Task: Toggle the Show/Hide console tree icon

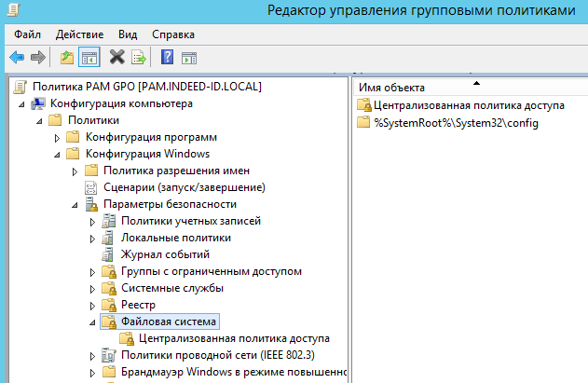Action: (89, 58)
